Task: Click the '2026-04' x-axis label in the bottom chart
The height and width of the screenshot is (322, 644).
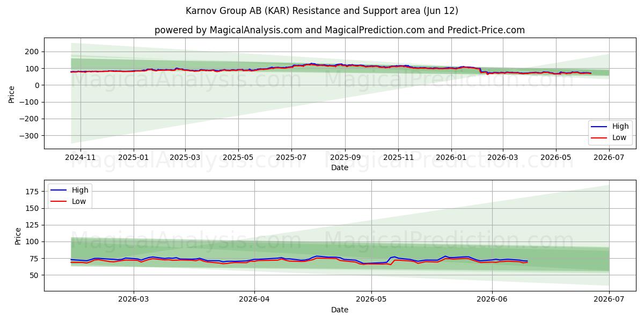Action: pyautogui.click(x=254, y=300)
